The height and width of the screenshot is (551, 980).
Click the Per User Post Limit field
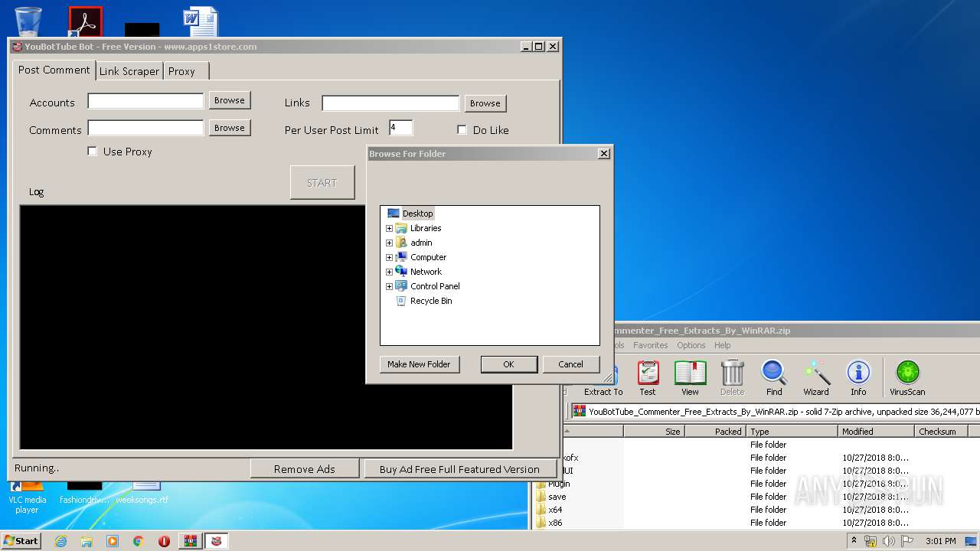coord(401,128)
